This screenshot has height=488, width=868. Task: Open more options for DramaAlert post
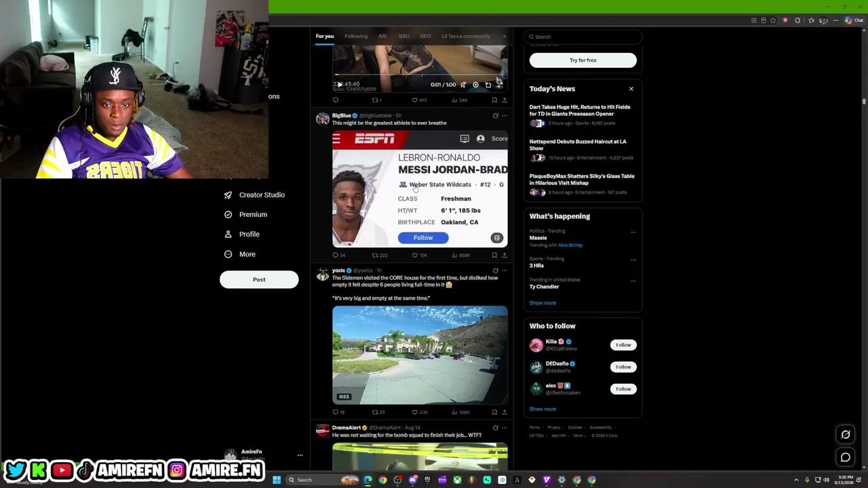point(505,428)
